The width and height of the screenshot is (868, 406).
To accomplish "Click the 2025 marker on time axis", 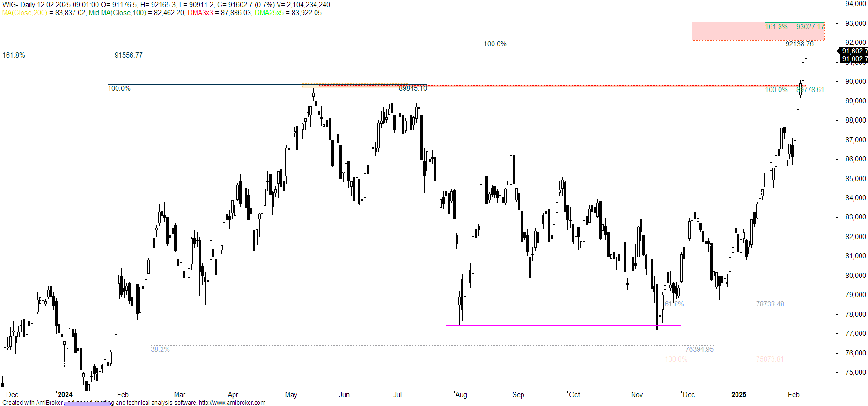I will (x=738, y=395).
